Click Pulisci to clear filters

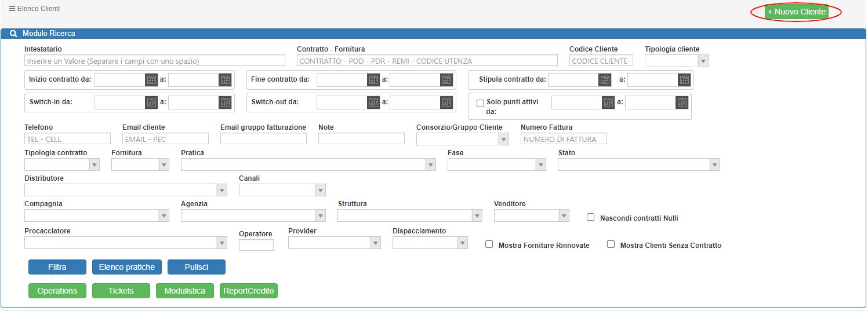197,267
